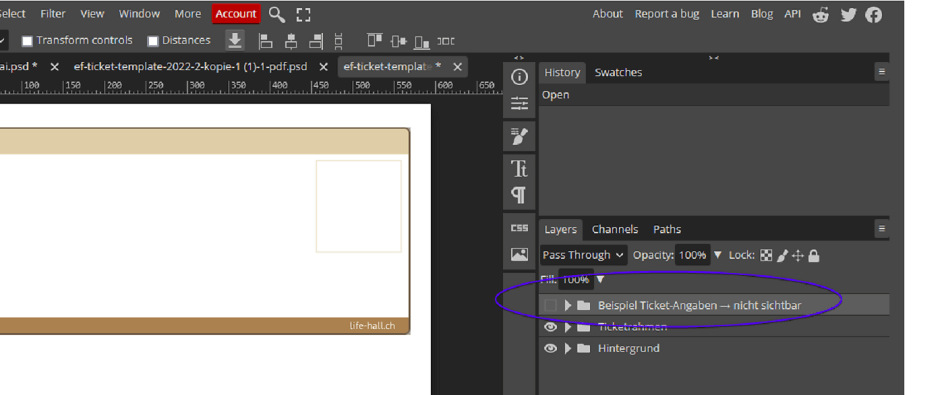Open the Properties sliders panel icon
This screenshot has width=944, height=395.
coord(519,104)
